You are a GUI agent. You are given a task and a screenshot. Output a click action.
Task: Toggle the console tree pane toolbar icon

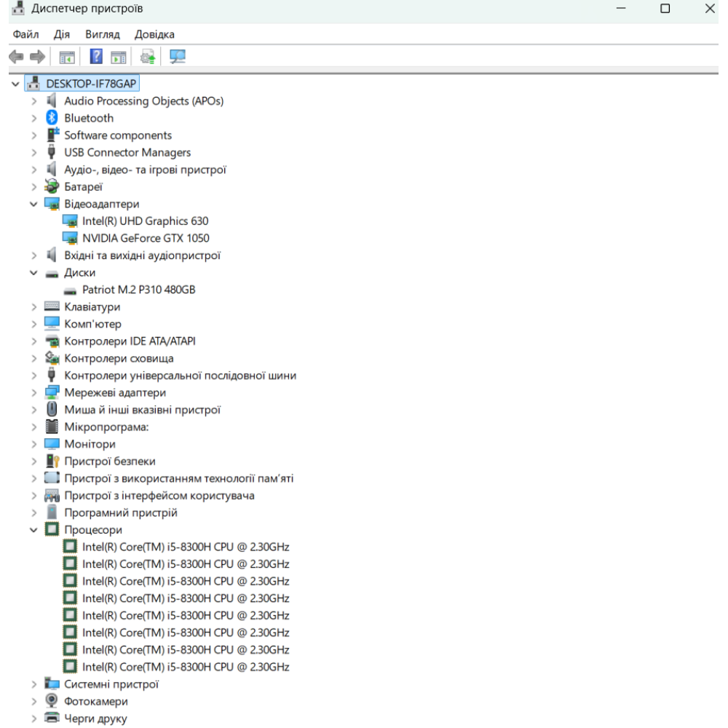pyautogui.click(x=67, y=57)
